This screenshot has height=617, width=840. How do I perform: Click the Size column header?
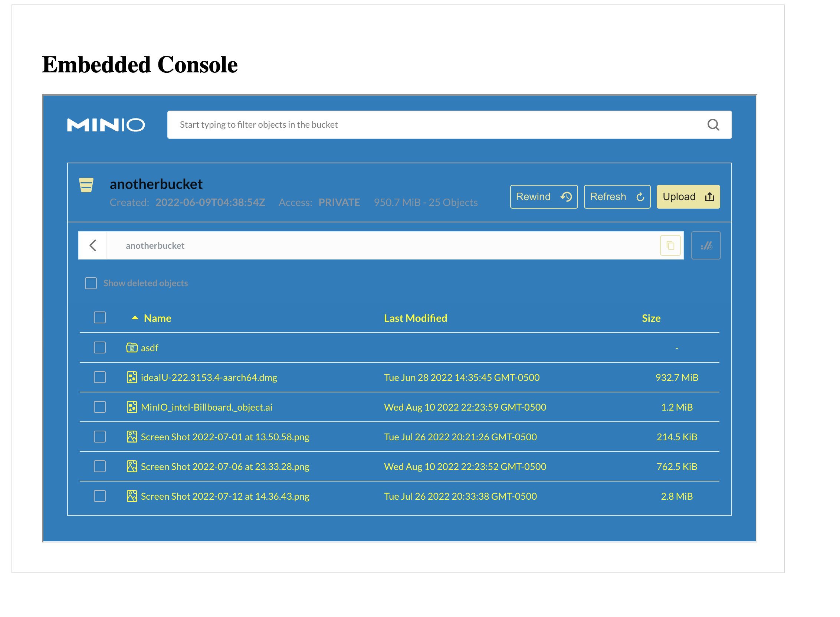click(x=651, y=318)
